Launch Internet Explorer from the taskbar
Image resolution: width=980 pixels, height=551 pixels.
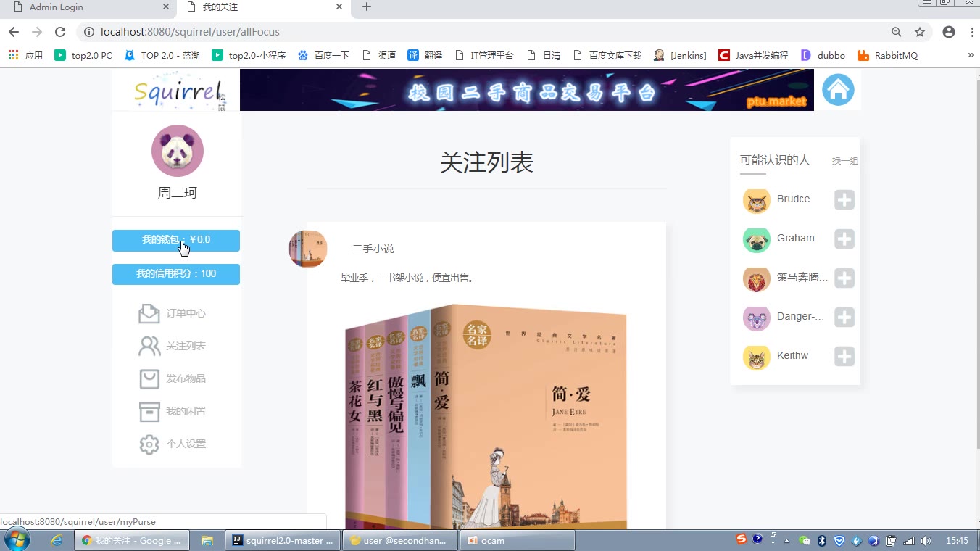(57, 540)
